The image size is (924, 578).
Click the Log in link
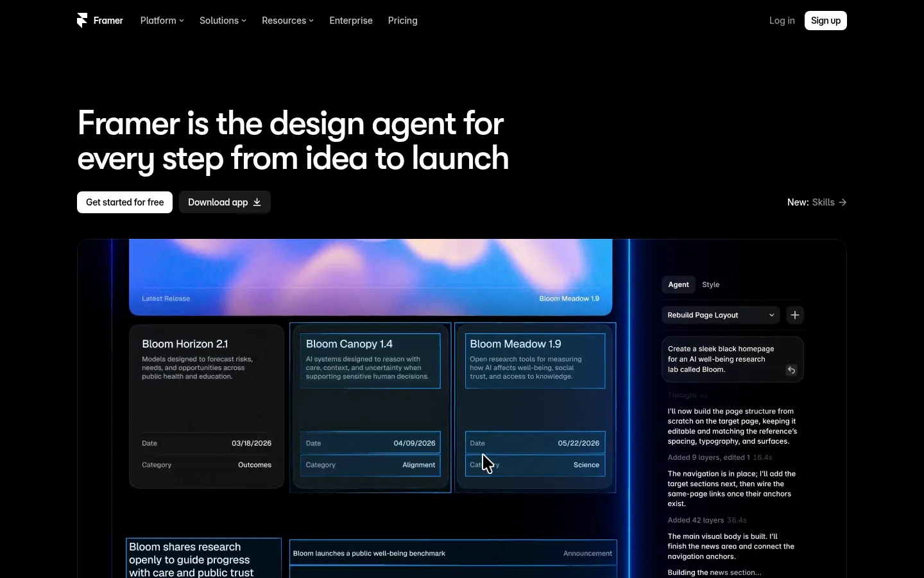click(782, 21)
